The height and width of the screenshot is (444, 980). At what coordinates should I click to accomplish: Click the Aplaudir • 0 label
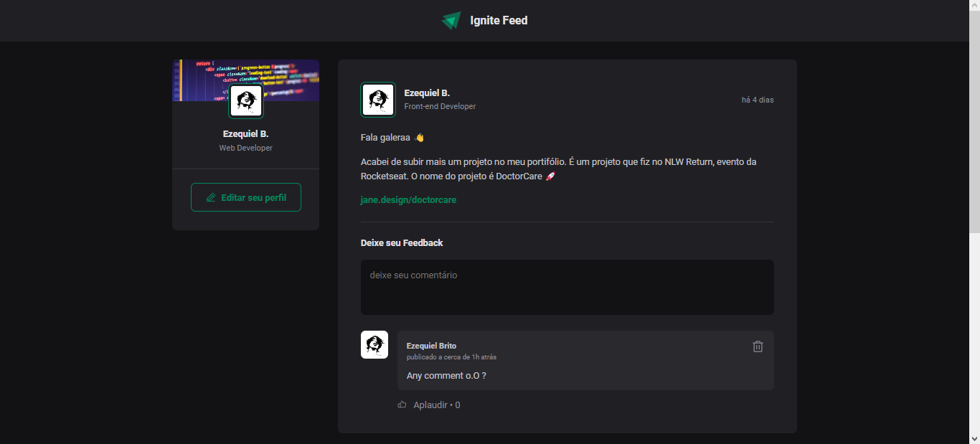436,405
